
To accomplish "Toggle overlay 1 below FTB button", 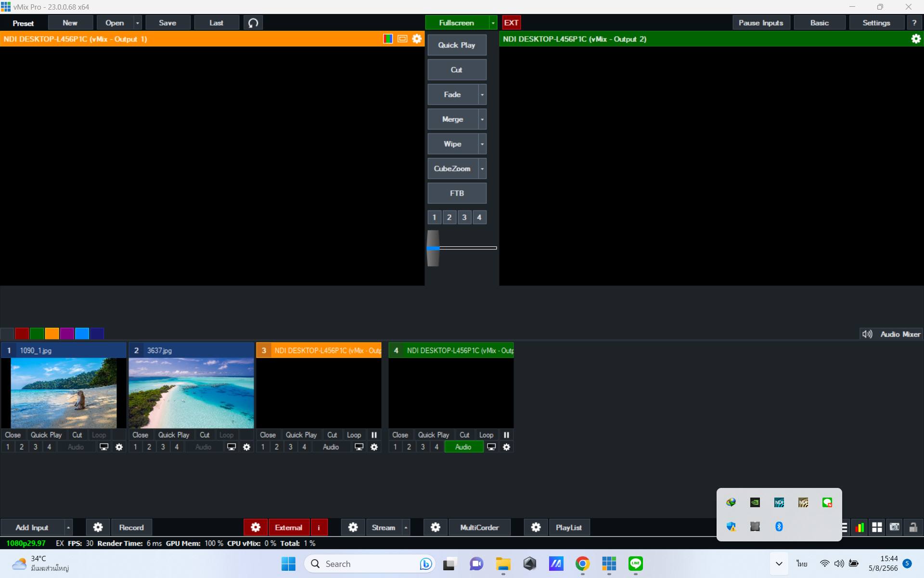I will pos(434,217).
